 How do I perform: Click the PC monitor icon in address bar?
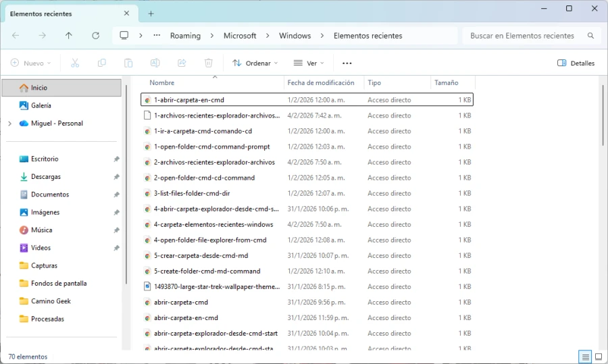[x=124, y=36]
